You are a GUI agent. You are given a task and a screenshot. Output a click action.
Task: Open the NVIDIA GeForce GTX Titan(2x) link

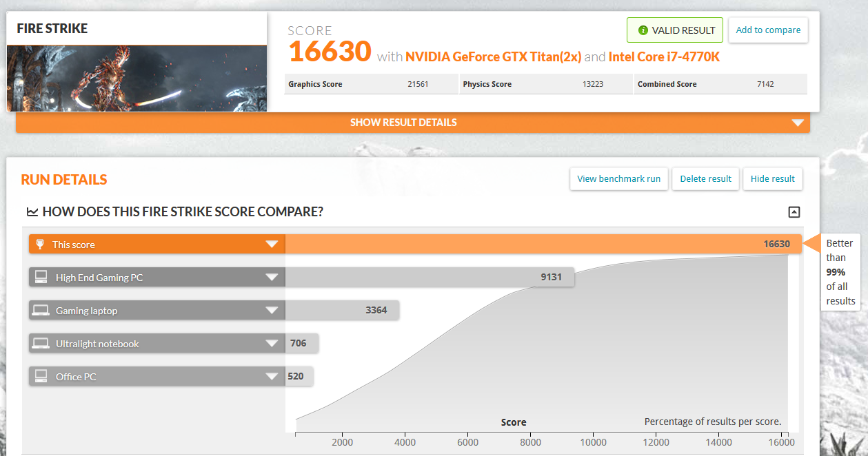click(x=494, y=57)
